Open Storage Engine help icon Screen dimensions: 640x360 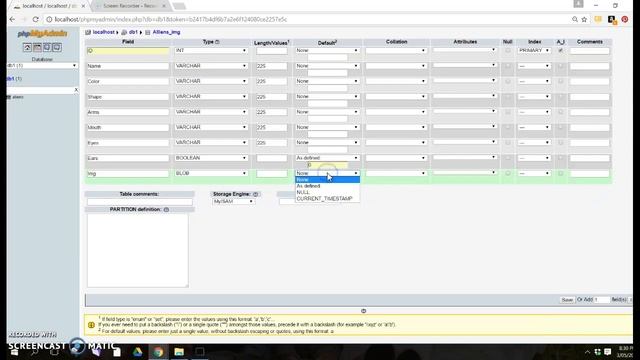pos(256,194)
